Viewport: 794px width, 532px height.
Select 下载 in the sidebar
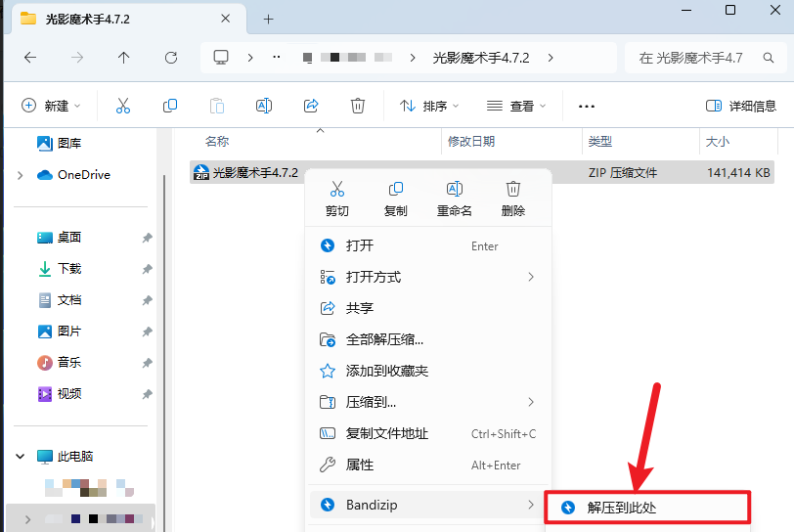pyautogui.click(x=68, y=269)
